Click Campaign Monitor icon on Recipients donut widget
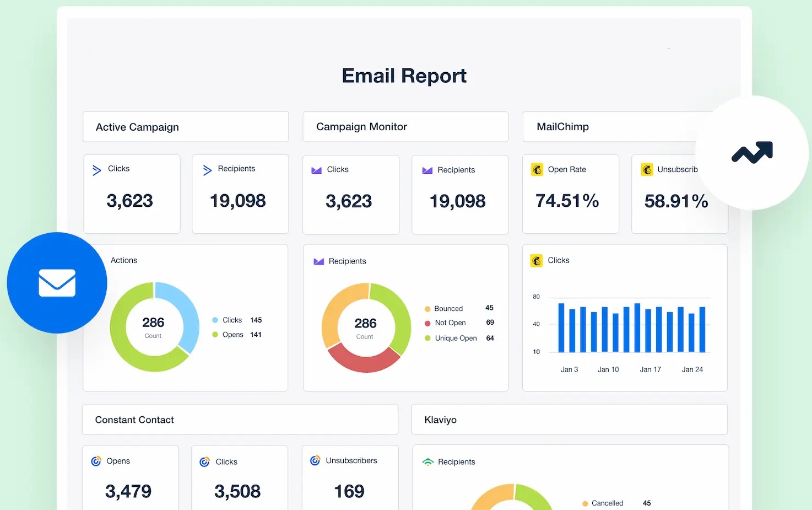Screen dimensions: 812x510 tap(318, 261)
